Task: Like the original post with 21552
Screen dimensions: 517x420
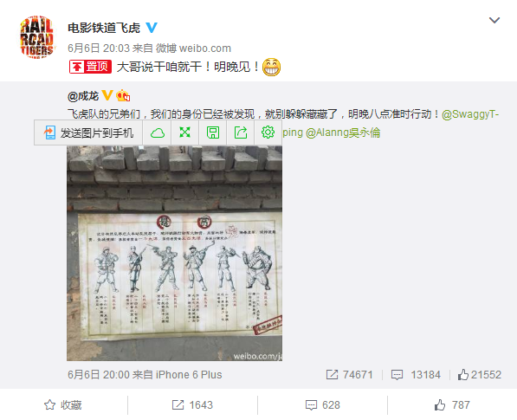Action: (480, 375)
